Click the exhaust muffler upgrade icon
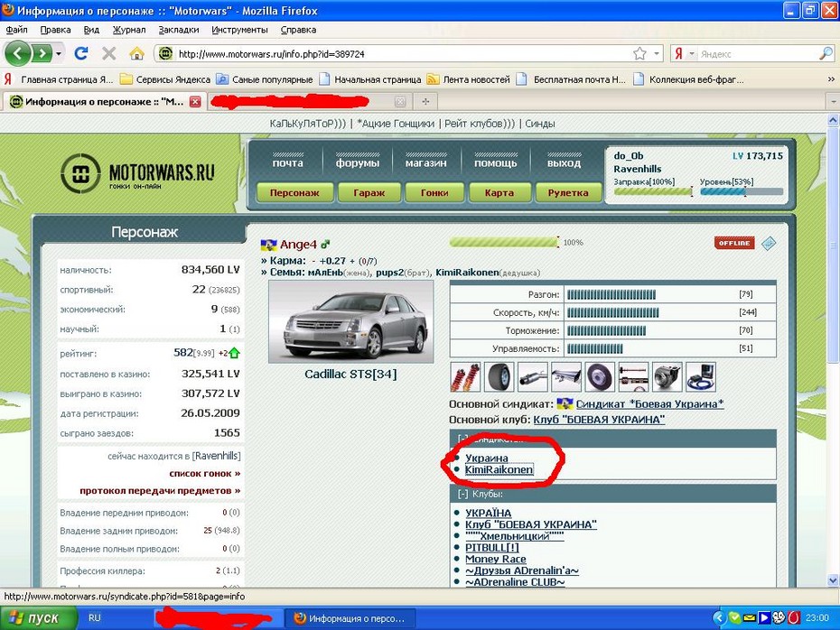Image resolution: width=840 pixels, height=630 pixels. click(533, 376)
